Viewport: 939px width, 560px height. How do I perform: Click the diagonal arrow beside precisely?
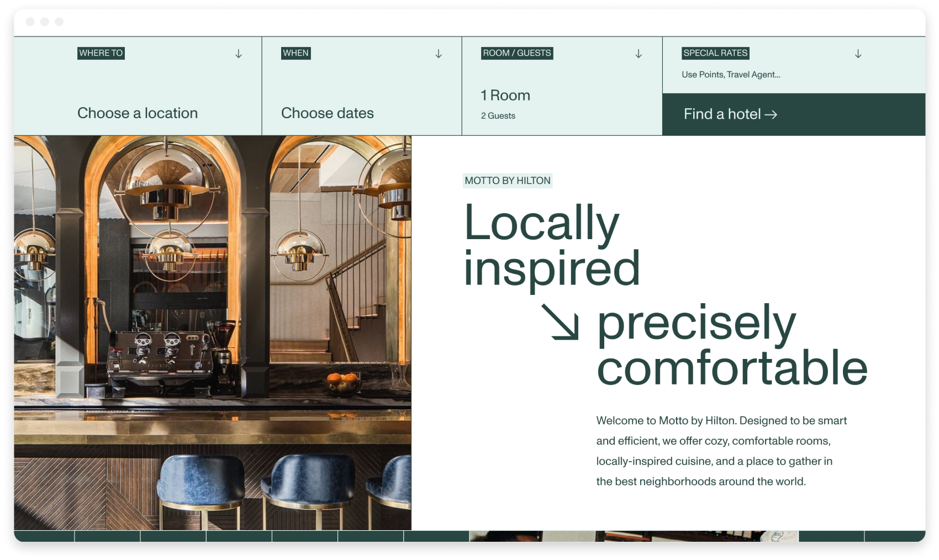click(x=560, y=321)
